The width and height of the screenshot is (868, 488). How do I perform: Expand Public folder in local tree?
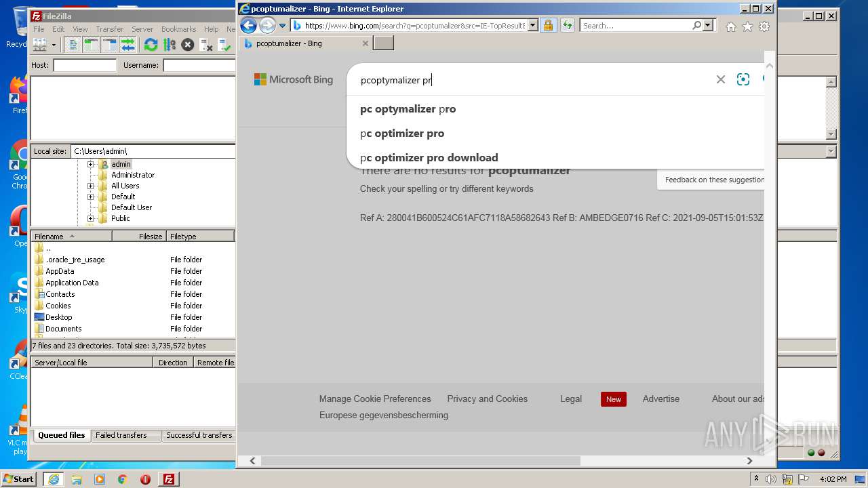[x=90, y=218]
